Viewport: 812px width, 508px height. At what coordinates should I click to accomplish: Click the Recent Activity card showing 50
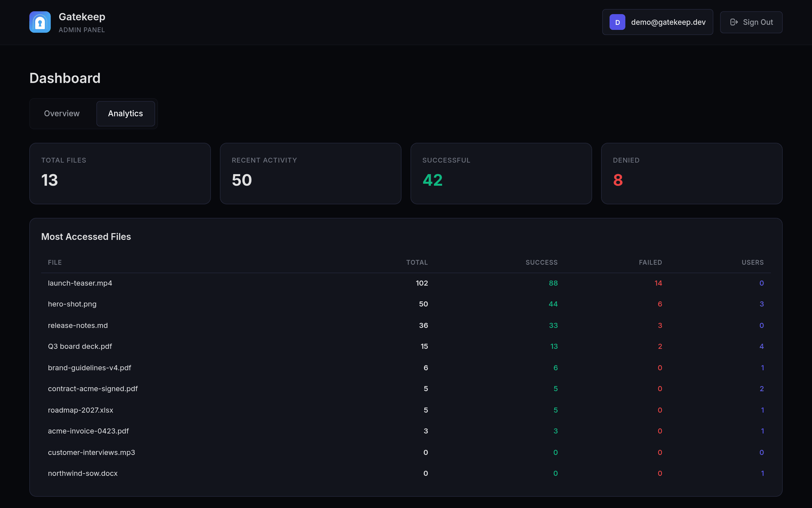click(x=310, y=174)
